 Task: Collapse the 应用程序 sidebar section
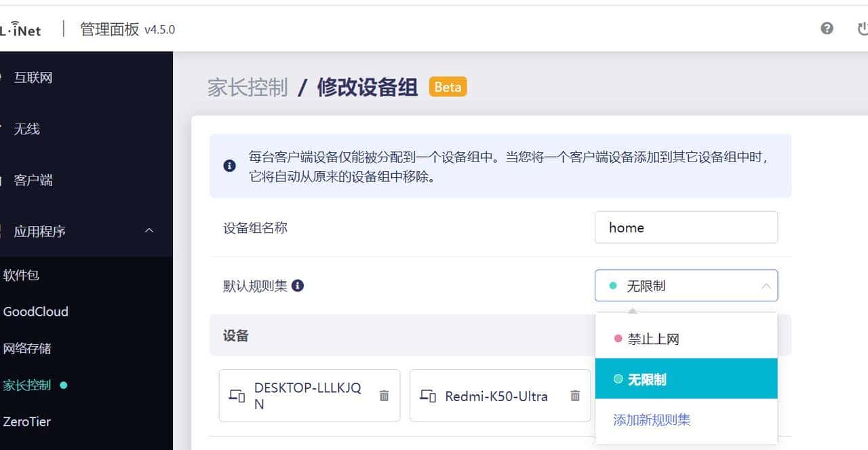(x=149, y=231)
